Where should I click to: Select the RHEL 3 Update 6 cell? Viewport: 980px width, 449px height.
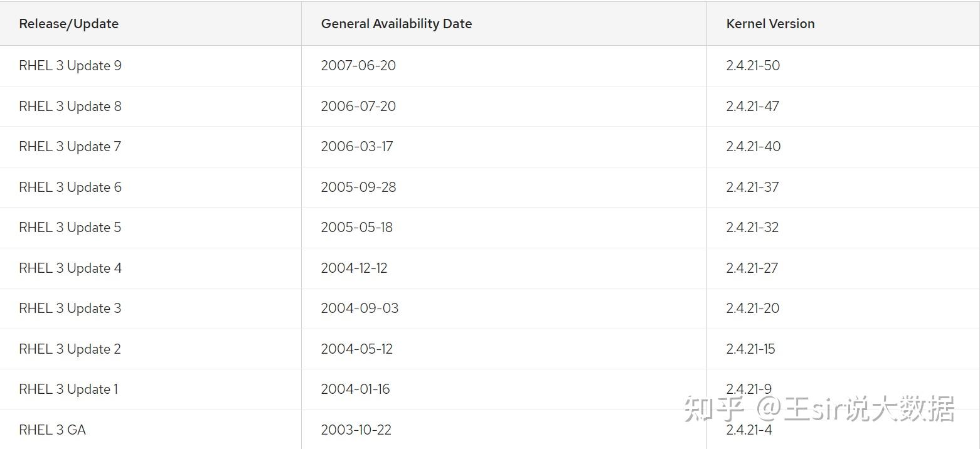coord(70,188)
